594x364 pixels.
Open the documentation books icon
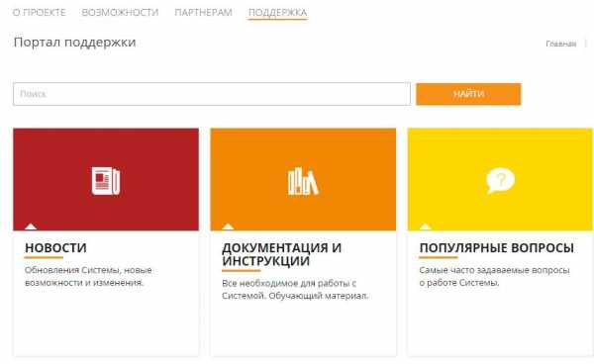pos(303,181)
